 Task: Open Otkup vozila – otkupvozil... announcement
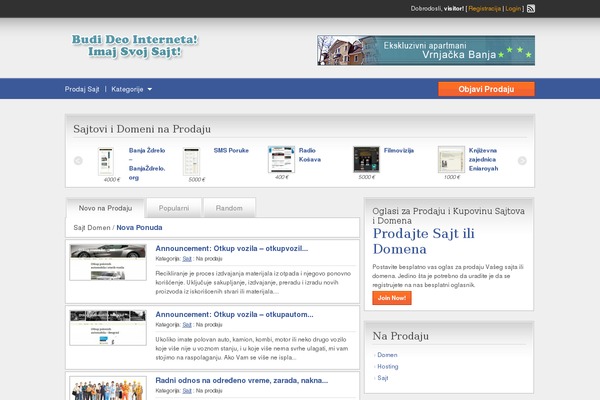click(x=232, y=248)
